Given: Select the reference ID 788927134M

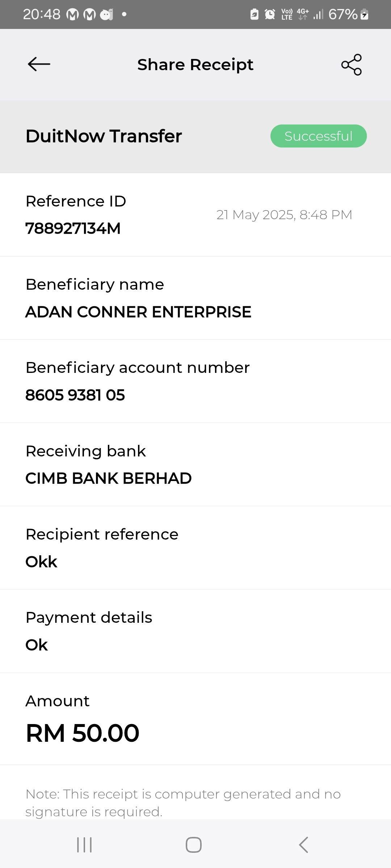Looking at the screenshot, I should [73, 228].
